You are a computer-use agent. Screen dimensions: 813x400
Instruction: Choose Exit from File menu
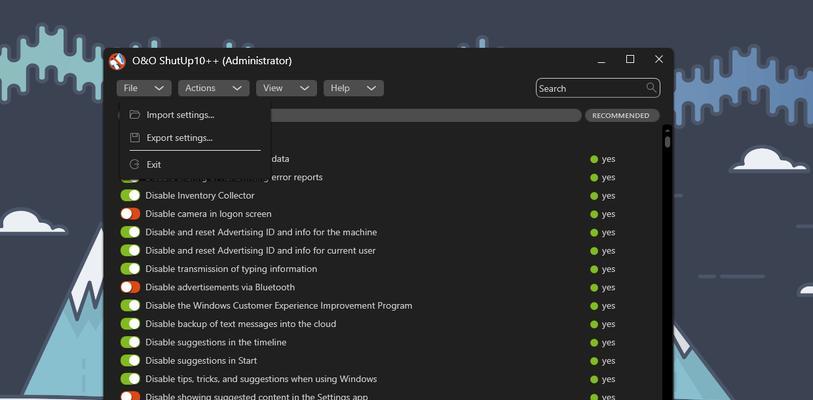(194, 164)
